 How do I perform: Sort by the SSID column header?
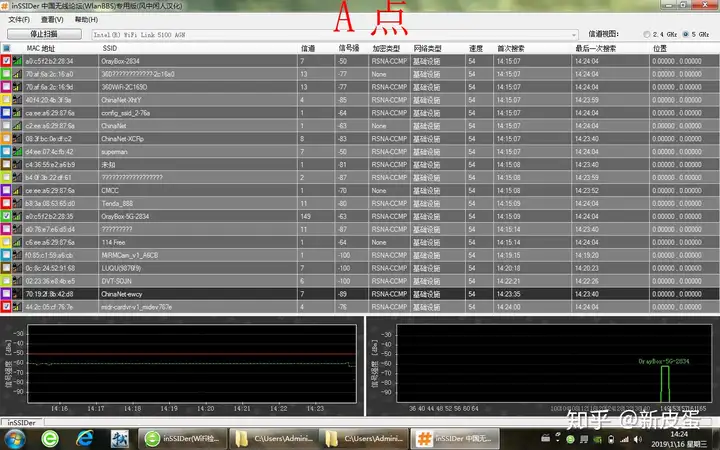(110, 48)
